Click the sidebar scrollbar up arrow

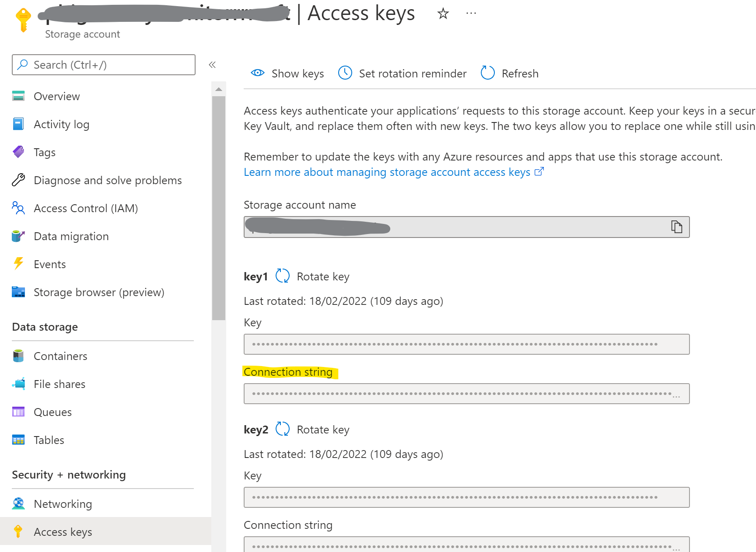(219, 89)
